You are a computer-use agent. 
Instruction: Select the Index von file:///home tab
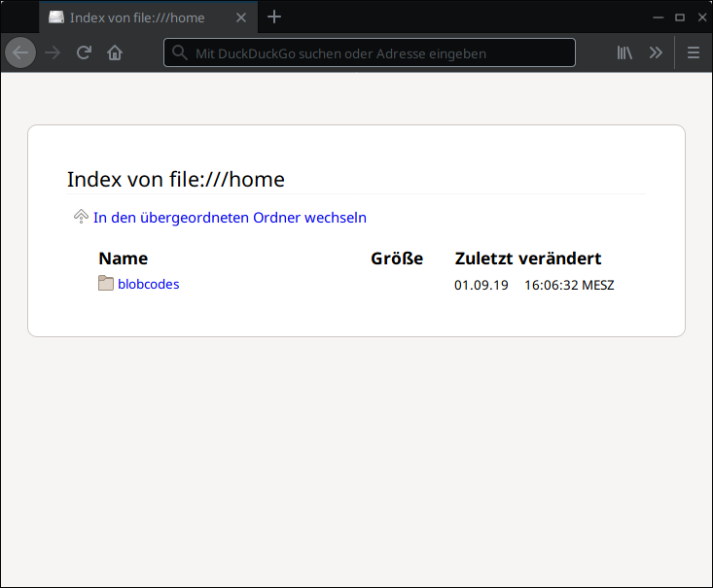pyautogui.click(x=148, y=17)
